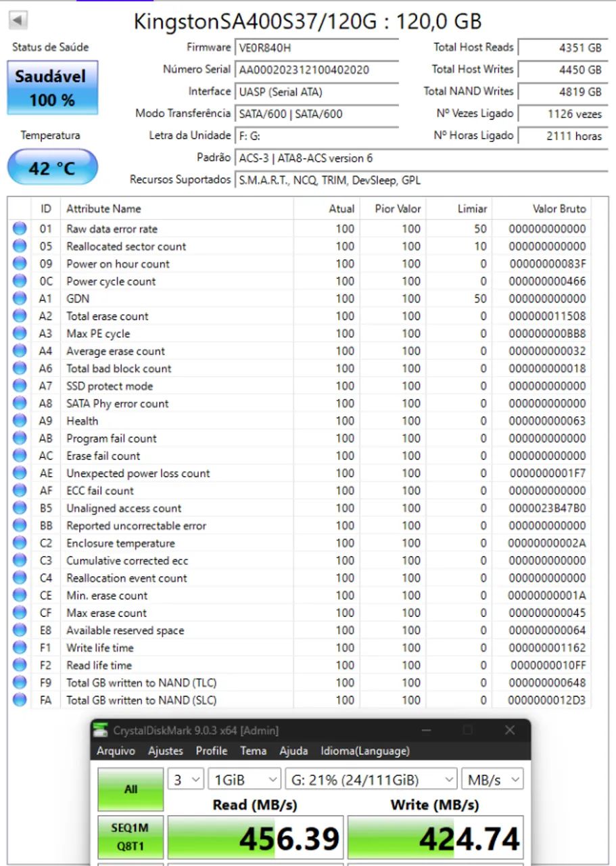Click the 42 °C temperature indicator
The image size is (616, 866).
53,167
